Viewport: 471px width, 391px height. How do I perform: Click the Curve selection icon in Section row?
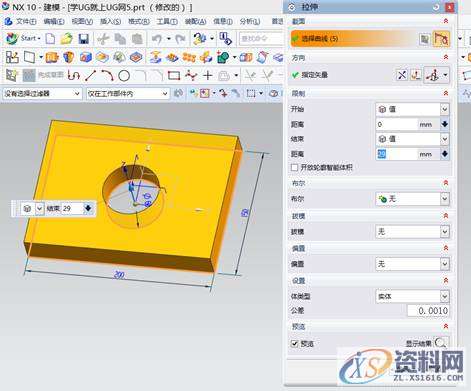point(441,39)
